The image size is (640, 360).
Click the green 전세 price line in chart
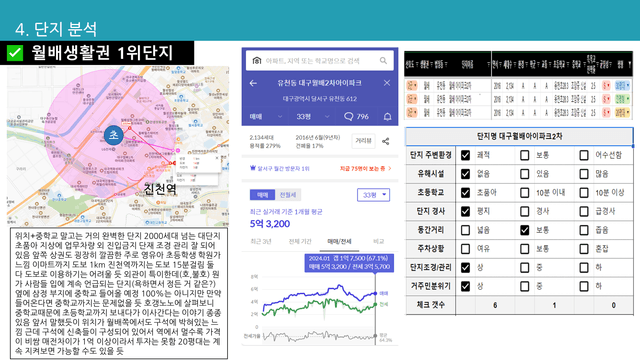(318, 307)
